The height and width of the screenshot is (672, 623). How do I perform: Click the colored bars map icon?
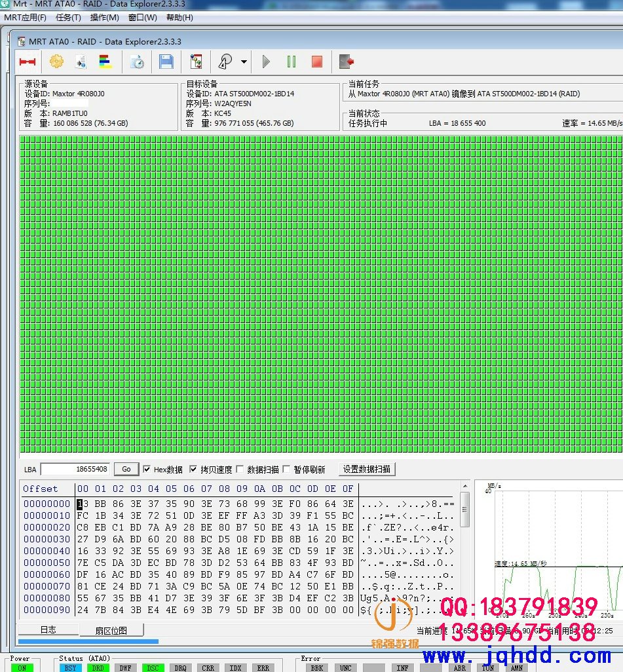pyautogui.click(x=105, y=62)
